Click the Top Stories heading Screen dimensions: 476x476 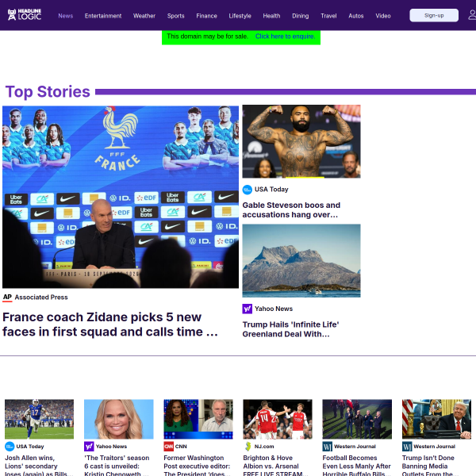click(48, 92)
